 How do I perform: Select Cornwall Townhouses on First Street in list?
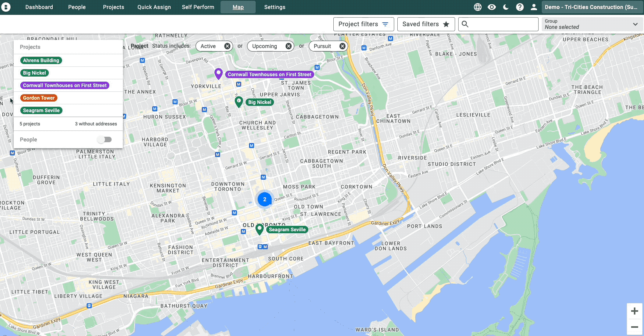64,86
